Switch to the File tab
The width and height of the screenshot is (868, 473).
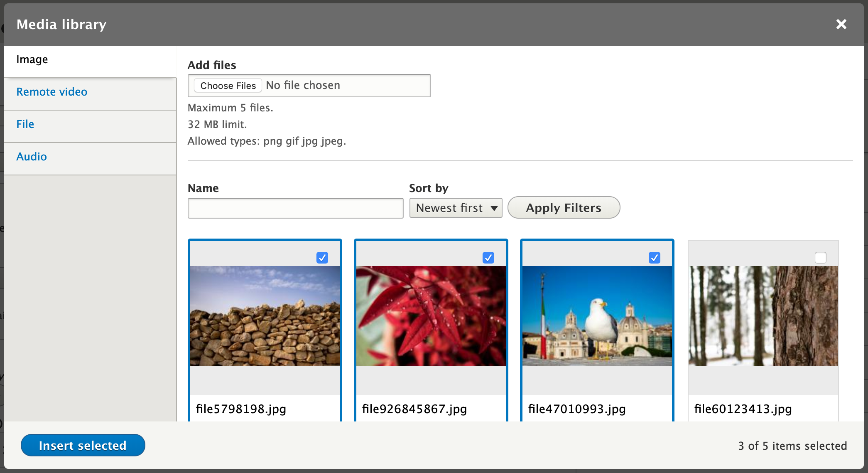tap(25, 124)
